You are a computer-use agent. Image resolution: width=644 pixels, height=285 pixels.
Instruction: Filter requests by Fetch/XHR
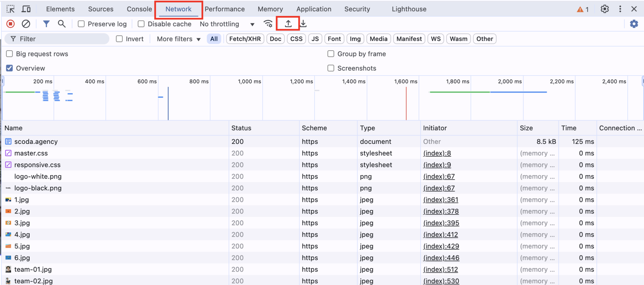(245, 39)
